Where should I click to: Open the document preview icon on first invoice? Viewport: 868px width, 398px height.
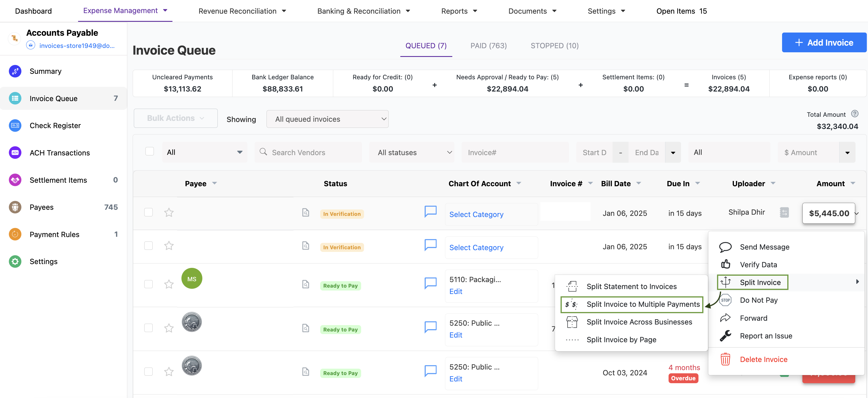[305, 213]
